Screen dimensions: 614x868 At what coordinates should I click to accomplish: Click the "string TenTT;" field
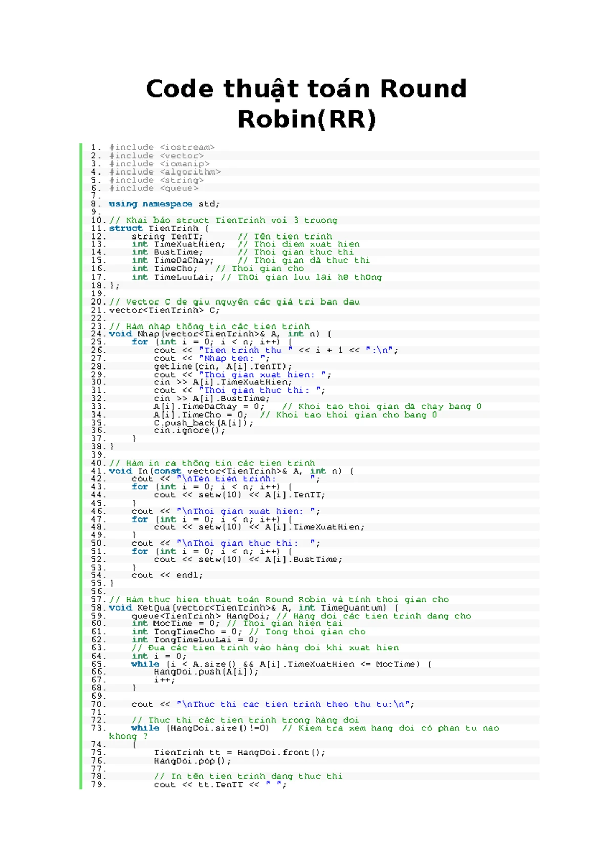click(167, 236)
